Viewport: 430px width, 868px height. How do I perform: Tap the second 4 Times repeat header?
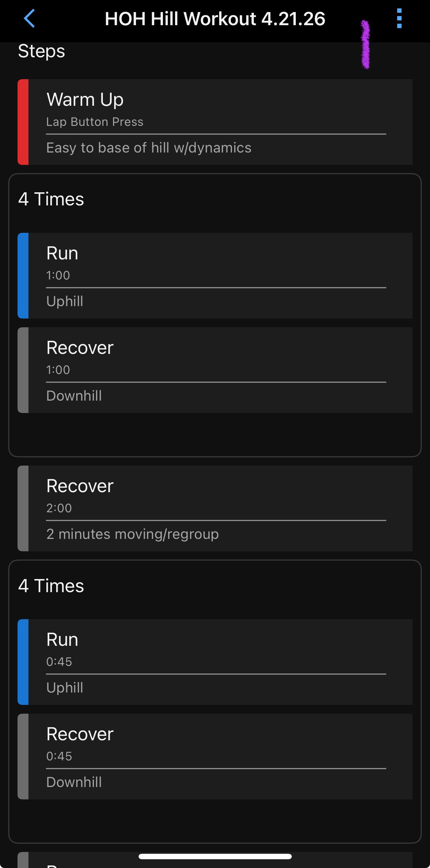[x=51, y=586]
